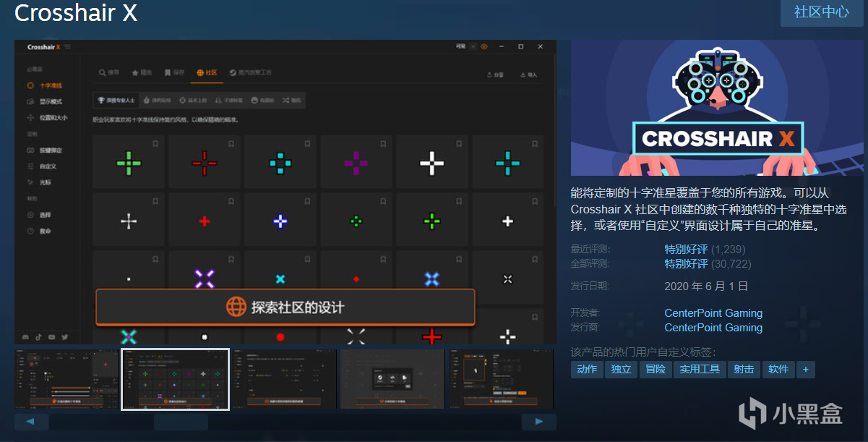The image size is (868, 442).
Task: Select the trophy pro players filter
Action: coord(116,100)
